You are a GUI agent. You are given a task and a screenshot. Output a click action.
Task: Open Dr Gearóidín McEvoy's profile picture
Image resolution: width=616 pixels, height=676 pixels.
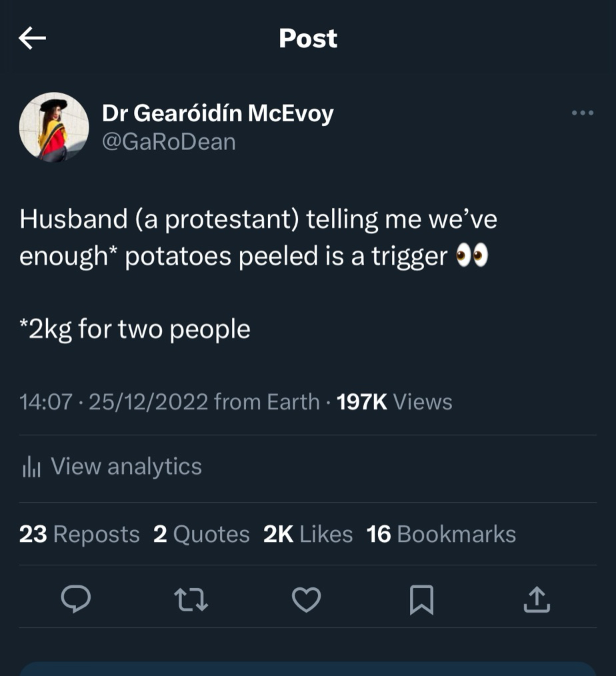click(54, 127)
